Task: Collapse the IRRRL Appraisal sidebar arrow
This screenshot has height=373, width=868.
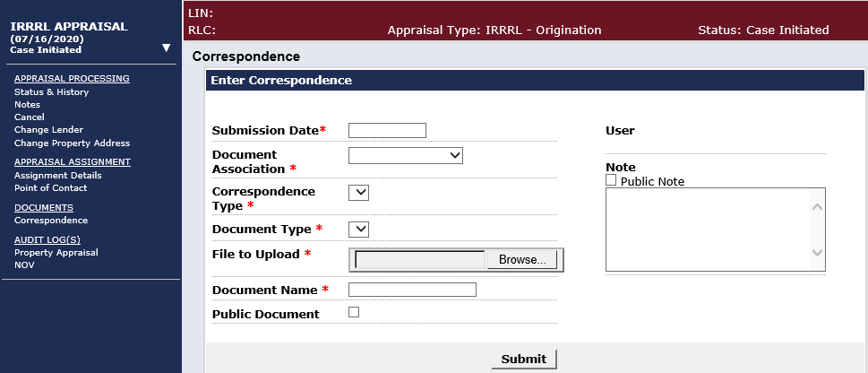Action: (x=166, y=48)
